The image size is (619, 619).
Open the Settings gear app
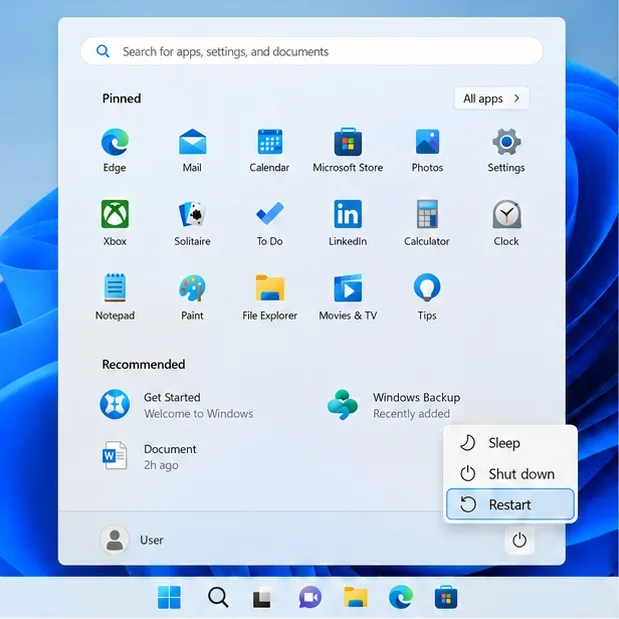coord(506,150)
